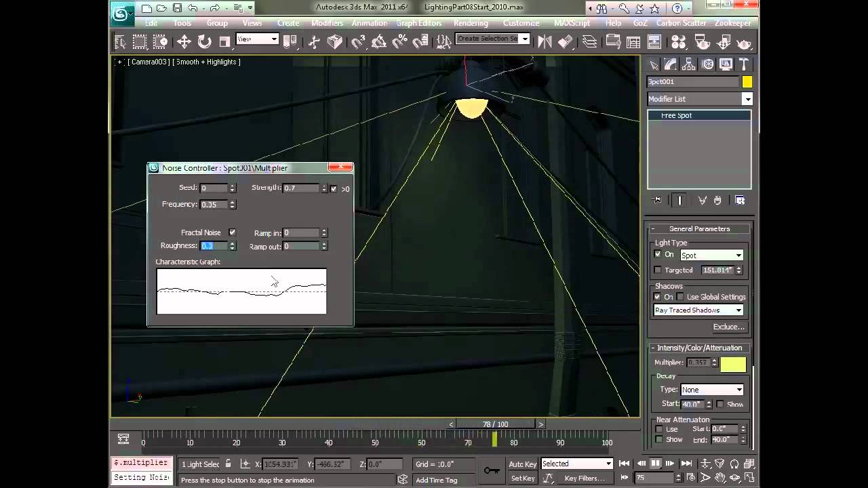Open the Material Editor spheres icon
Viewport: 868px width, 488px height.
679,42
